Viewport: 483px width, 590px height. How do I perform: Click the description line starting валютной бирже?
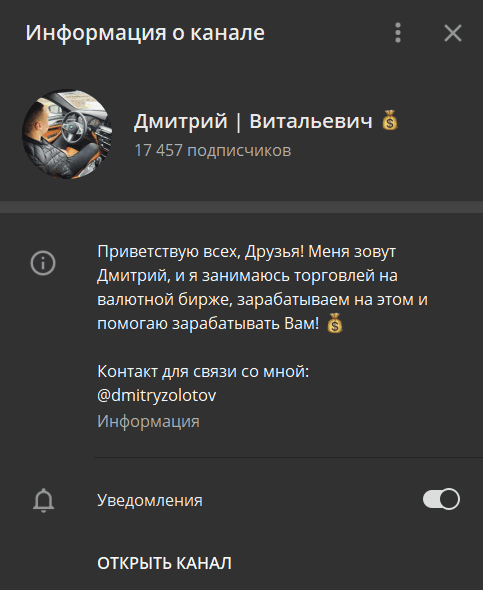[x=262, y=300]
